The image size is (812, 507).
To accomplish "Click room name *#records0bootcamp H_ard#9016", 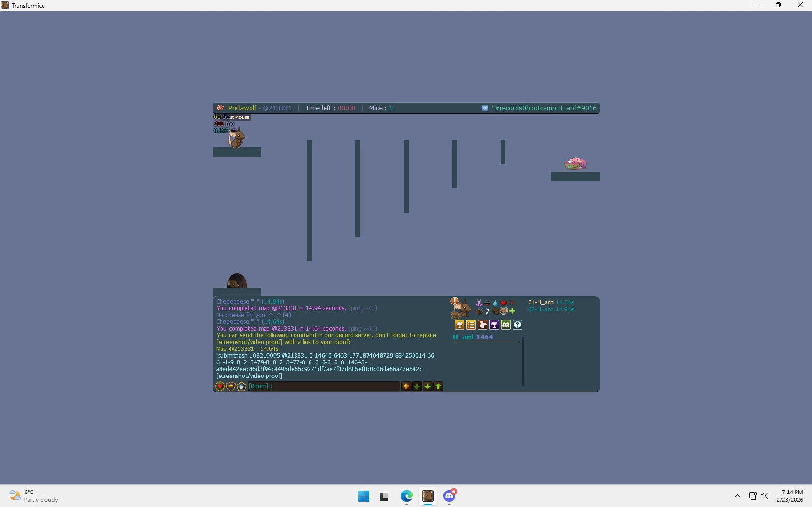I will pos(544,108).
